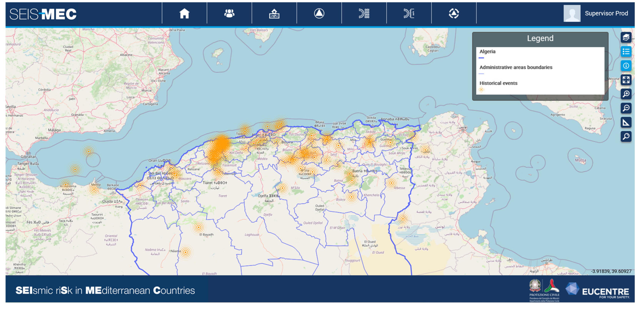644x309 pixels.
Task: Click the historical event marker near Naâma
Action: [x=186, y=252]
